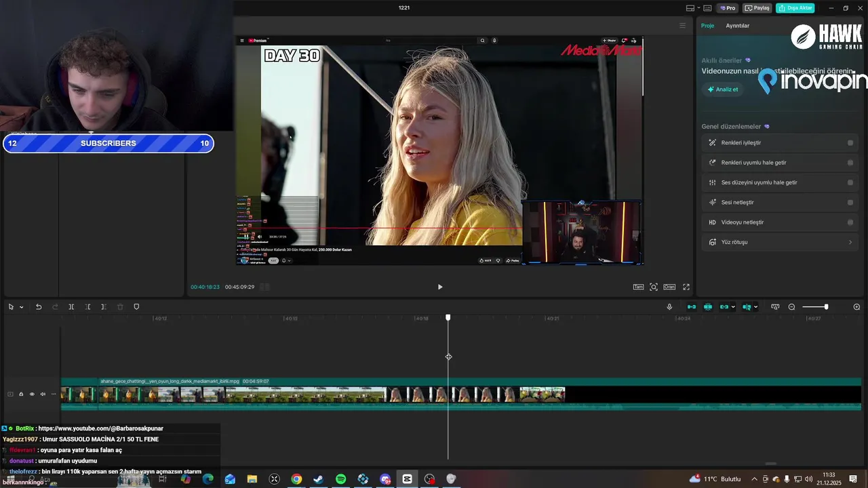Screen dimensions: 868x488
Task: Enable Videoyu netleştir checkbox
Action: (x=850, y=222)
